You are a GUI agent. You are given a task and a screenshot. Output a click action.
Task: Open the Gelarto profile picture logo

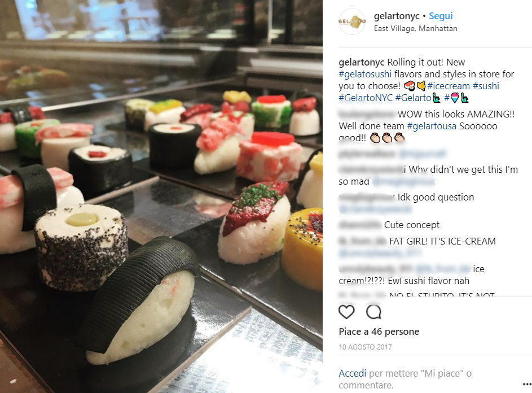click(x=352, y=21)
